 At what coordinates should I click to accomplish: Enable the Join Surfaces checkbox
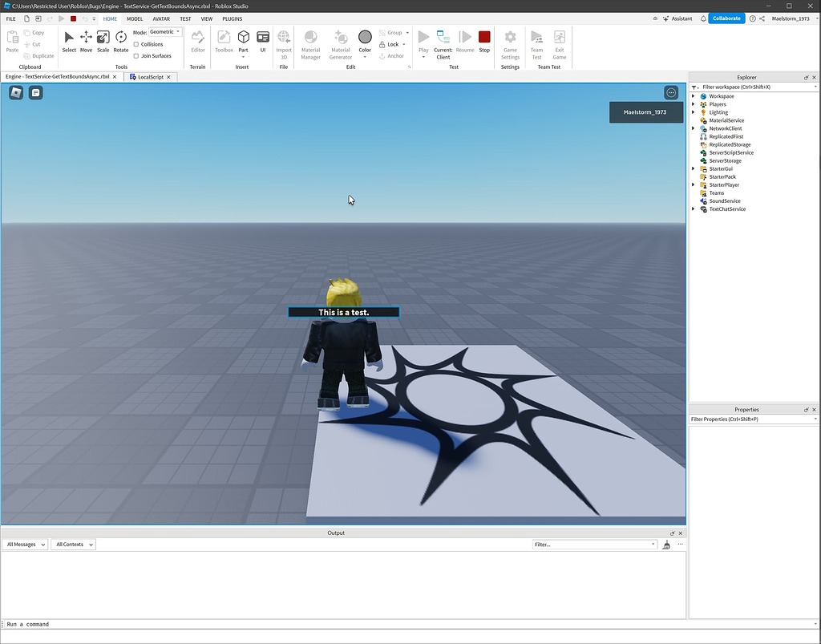(136, 56)
